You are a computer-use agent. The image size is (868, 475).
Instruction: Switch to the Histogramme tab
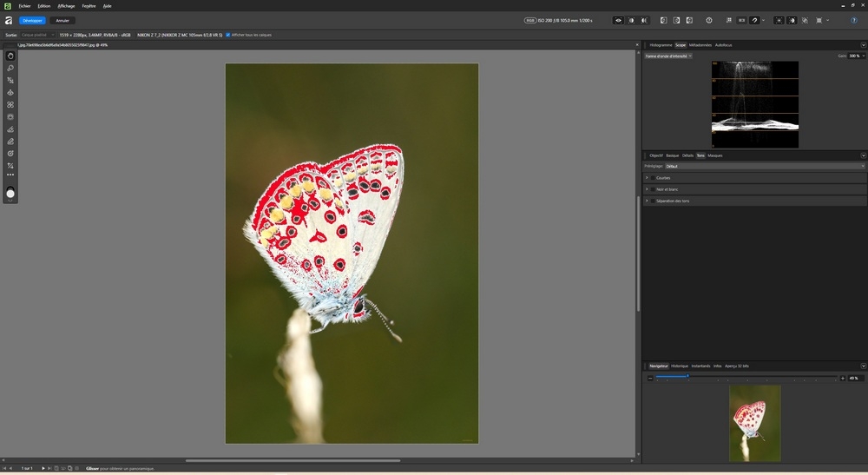[x=661, y=45]
